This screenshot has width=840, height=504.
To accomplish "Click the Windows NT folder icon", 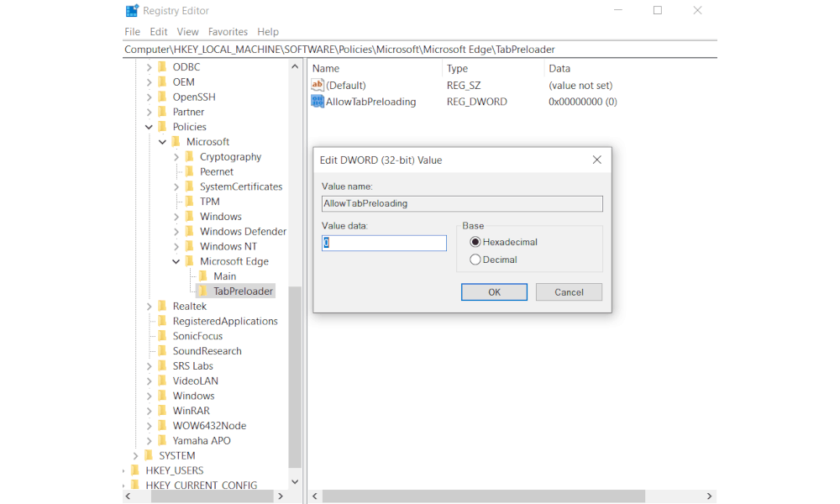I will pyautogui.click(x=189, y=246).
